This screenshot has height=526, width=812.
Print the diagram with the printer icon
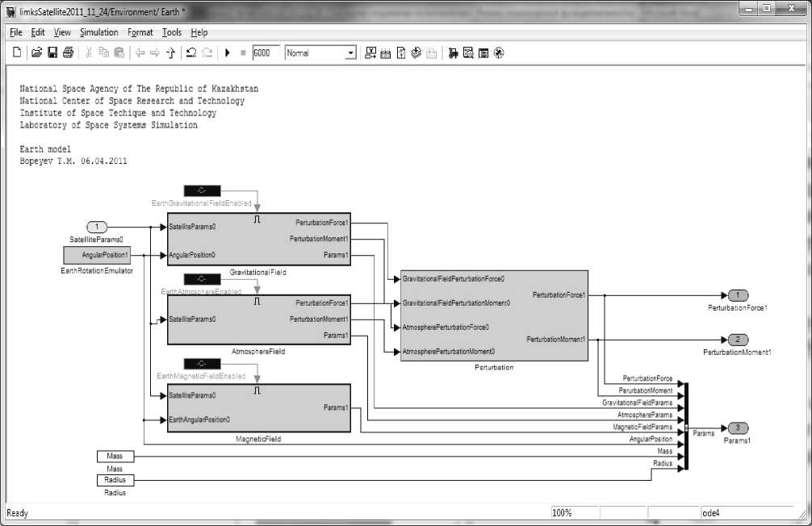68,52
